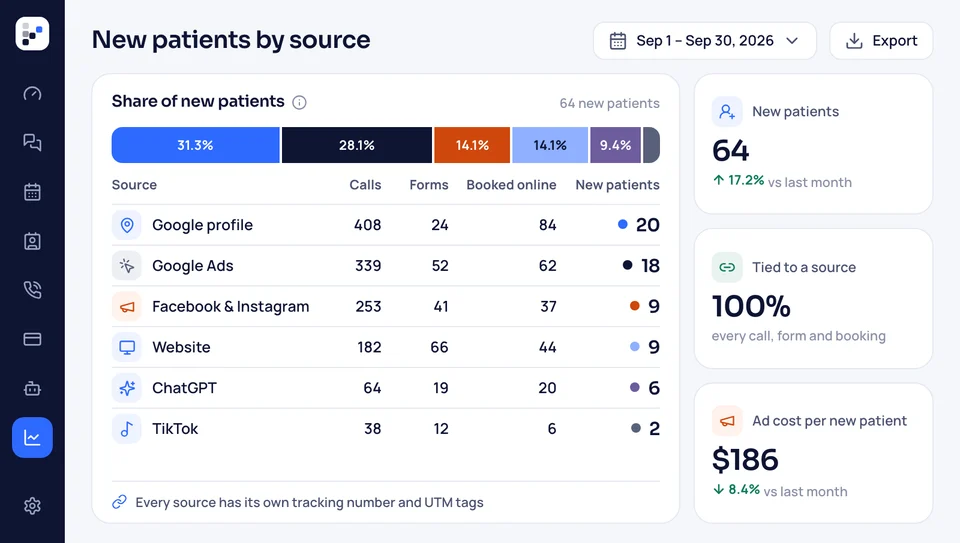Open the Sep 1 – Sep 30, 2026 date dropdown
Viewport: 960px width, 543px height.
coord(705,41)
